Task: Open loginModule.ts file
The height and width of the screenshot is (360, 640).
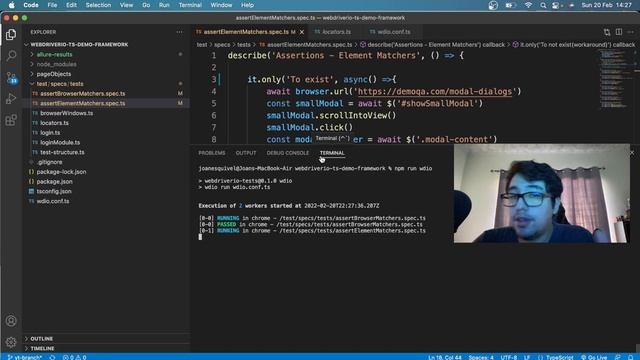Action: 60,142
